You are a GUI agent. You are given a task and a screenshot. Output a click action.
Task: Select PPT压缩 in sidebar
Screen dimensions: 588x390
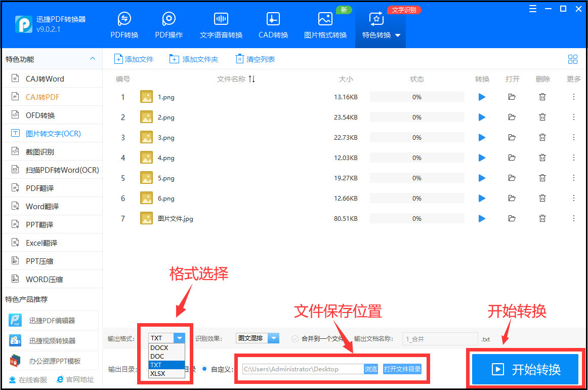(x=52, y=261)
